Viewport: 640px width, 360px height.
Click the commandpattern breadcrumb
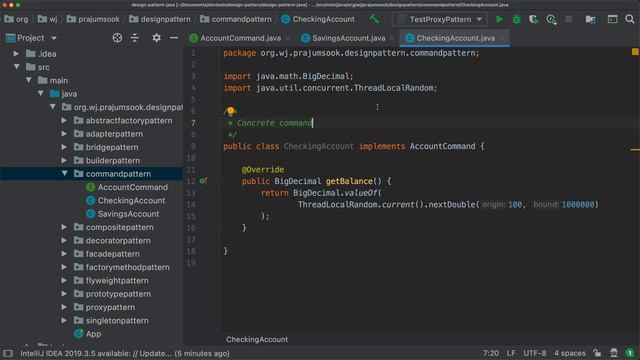pos(236,19)
